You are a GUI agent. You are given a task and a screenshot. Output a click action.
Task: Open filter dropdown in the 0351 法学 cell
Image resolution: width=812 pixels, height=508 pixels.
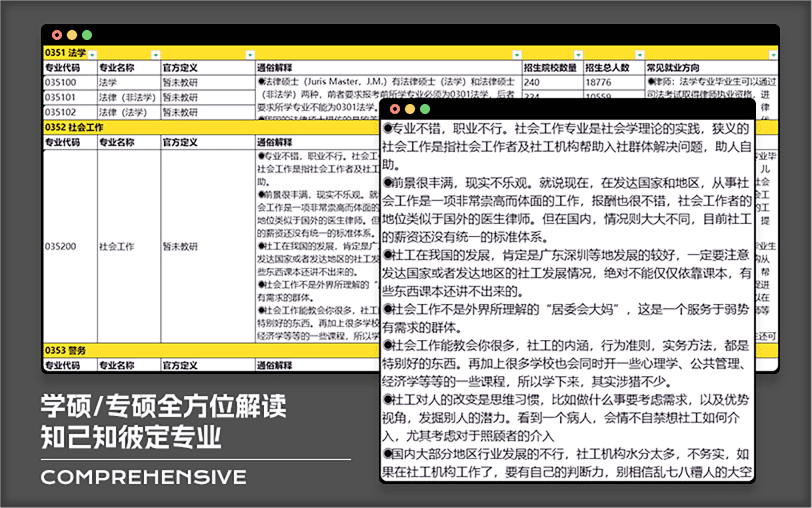[x=92, y=54]
